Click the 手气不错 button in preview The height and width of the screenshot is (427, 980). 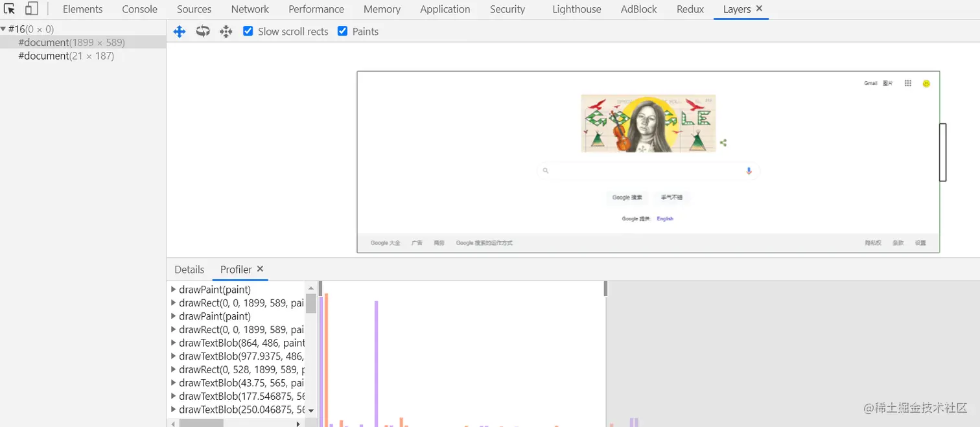click(x=671, y=198)
